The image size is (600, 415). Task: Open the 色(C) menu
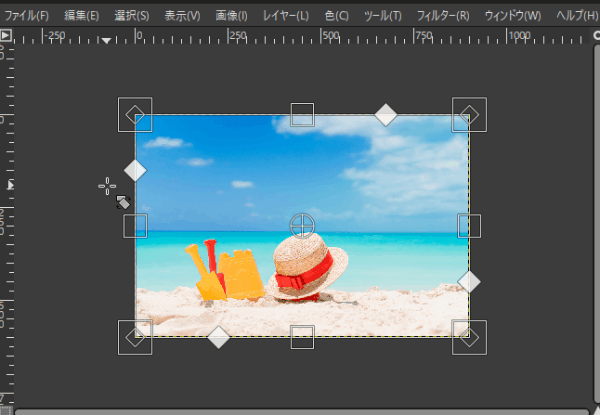pos(337,16)
